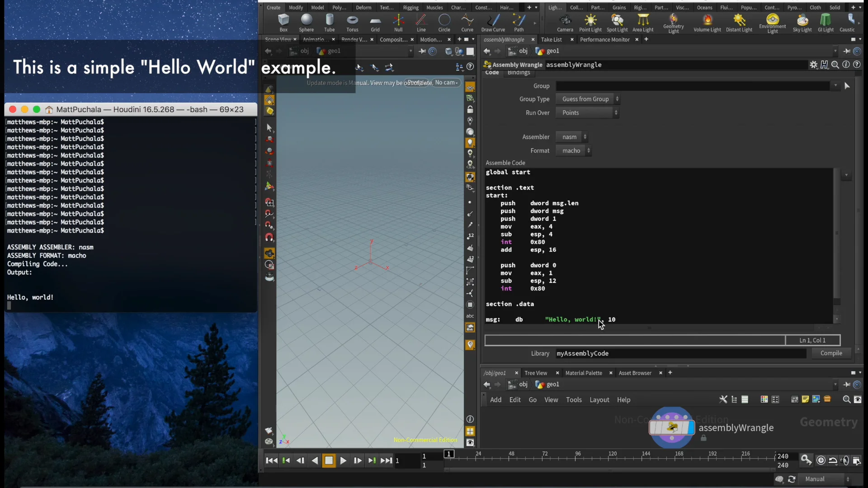Click the current frame marker 1
The height and width of the screenshot is (488, 868).
tap(449, 454)
